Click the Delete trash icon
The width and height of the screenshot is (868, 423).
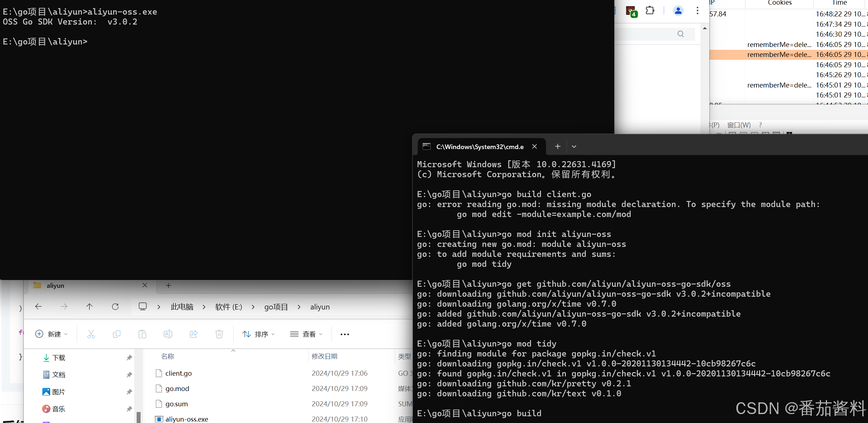[x=219, y=334]
